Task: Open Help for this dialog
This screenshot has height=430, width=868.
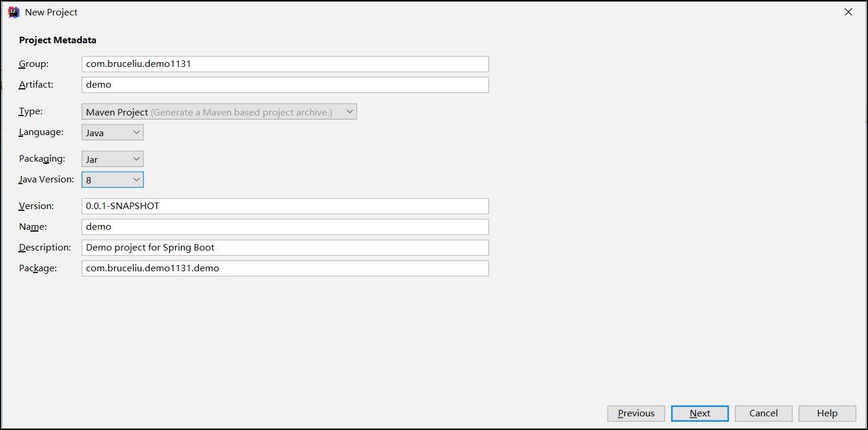Action: [x=827, y=413]
